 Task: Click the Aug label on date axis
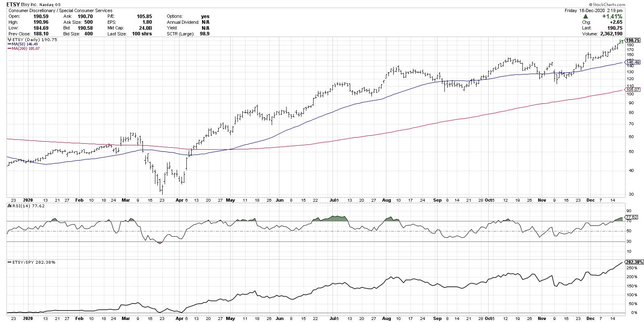click(387, 200)
